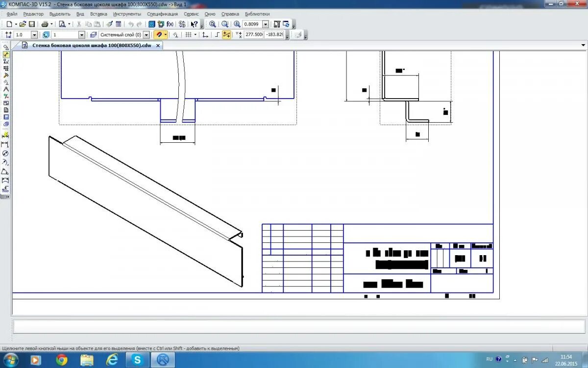
Task: Toggle orthogonal drawing mode button
Action: click(217, 35)
